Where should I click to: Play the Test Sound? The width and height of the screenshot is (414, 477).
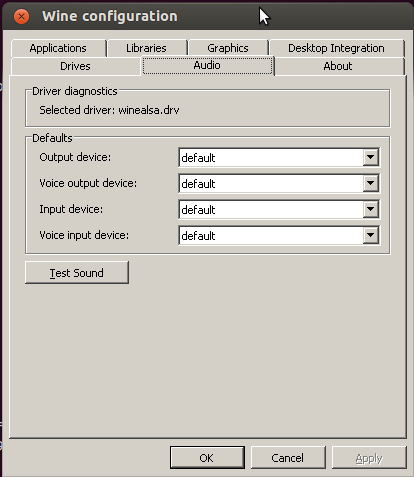(x=77, y=273)
